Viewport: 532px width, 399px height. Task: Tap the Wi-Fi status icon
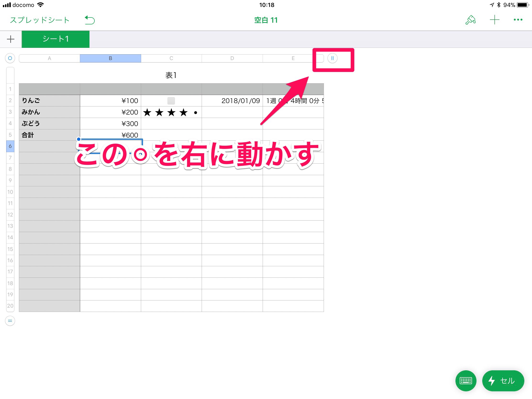pyautogui.click(x=41, y=5)
